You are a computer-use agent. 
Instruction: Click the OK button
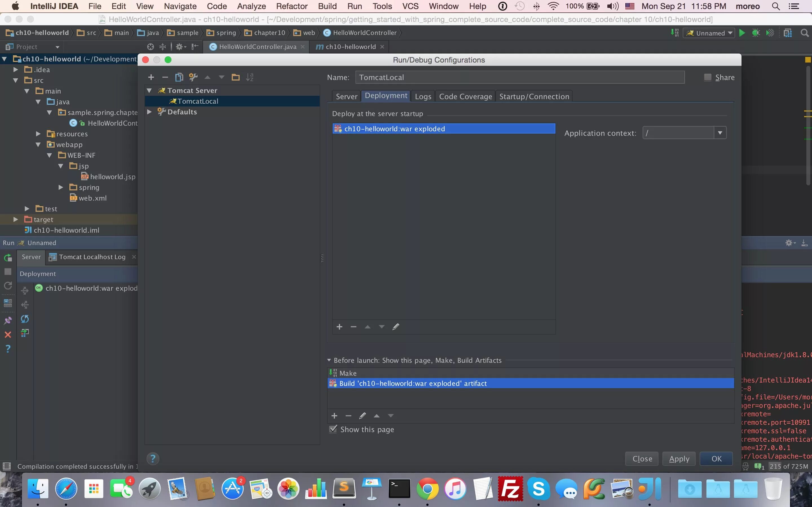point(716,459)
